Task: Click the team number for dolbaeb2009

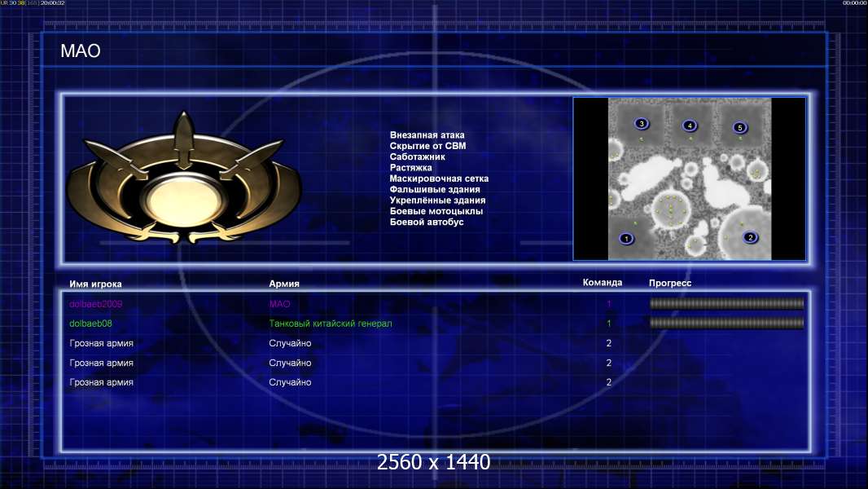Action: (609, 304)
